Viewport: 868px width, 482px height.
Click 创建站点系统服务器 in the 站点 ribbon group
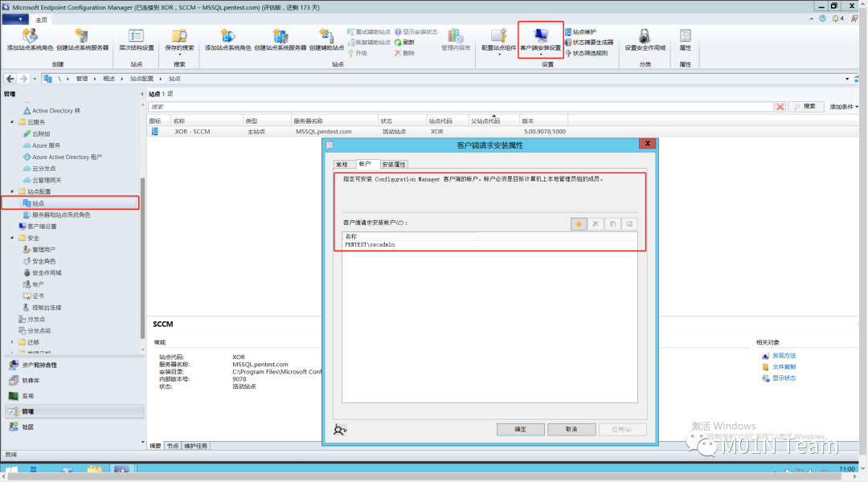280,39
